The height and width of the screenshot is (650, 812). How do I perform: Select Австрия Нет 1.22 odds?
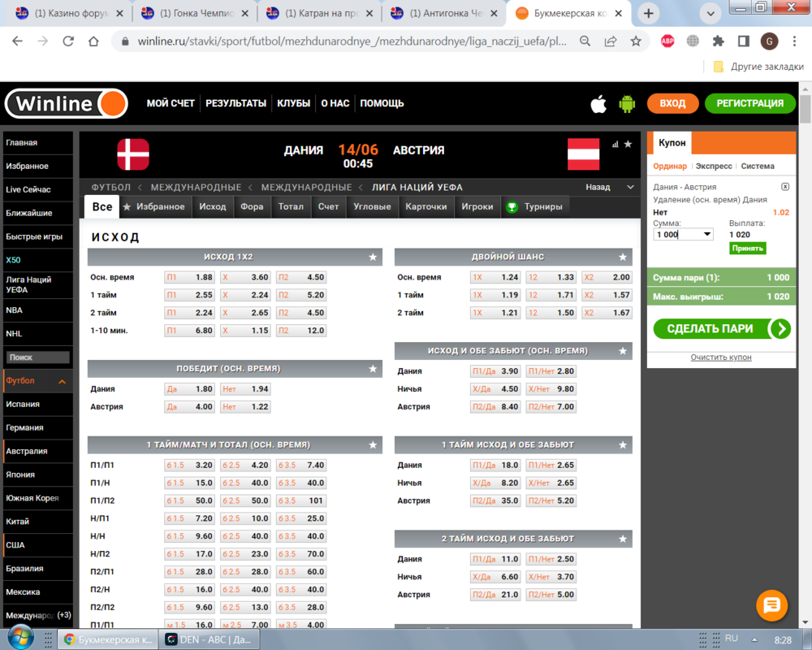click(245, 407)
